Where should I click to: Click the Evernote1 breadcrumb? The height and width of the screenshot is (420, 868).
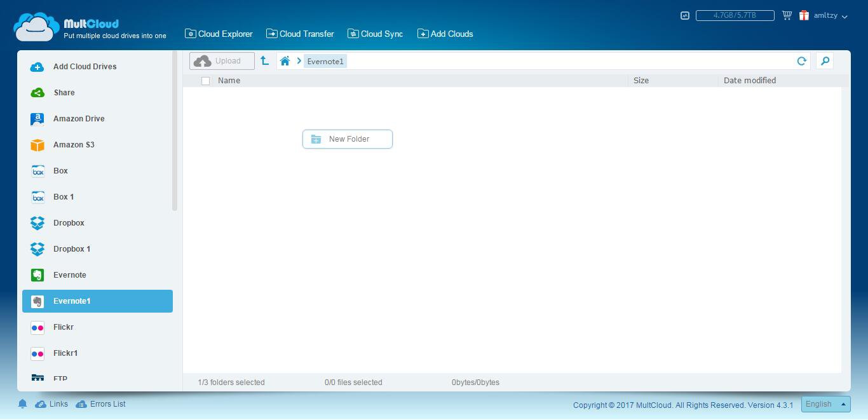tap(325, 62)
